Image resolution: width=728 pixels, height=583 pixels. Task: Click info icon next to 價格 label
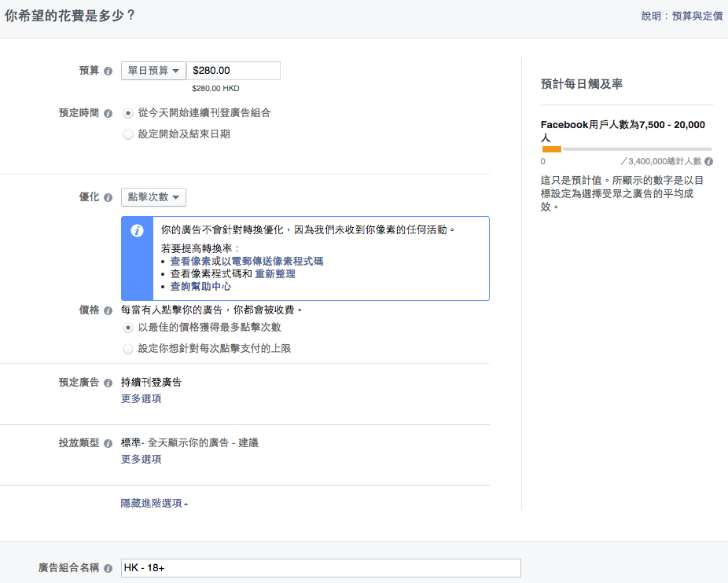coord(108,310)
